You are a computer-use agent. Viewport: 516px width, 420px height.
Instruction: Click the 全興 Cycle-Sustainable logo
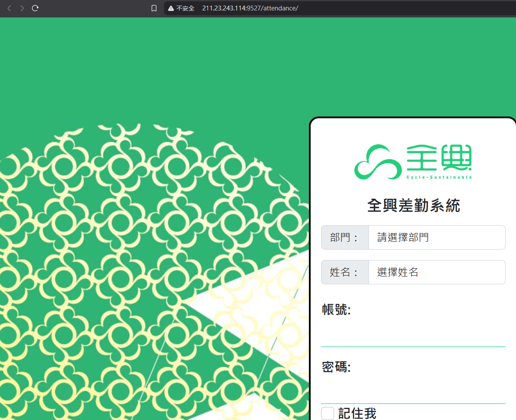413,162
